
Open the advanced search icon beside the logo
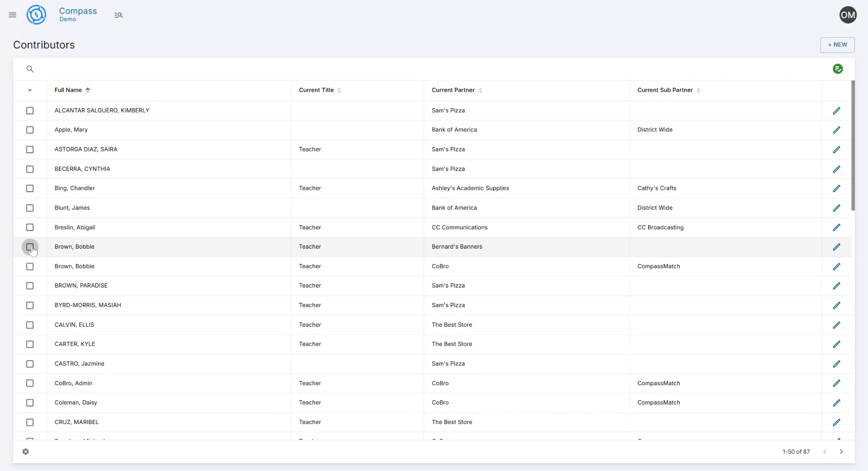click(x=118, y=15)
